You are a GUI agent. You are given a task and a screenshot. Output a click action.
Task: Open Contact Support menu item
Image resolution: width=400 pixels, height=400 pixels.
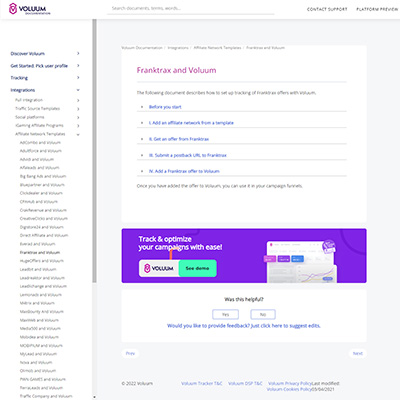(x=327, y=9)
